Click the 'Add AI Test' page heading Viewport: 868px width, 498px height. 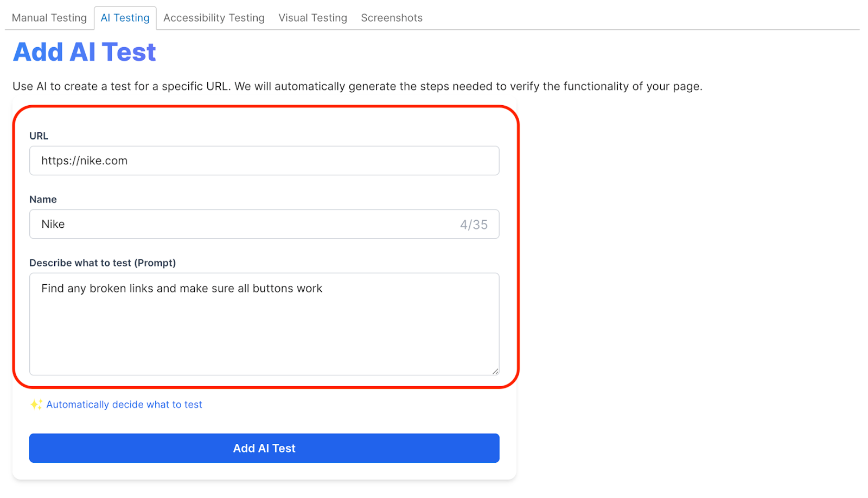click(x=85, y=52)
